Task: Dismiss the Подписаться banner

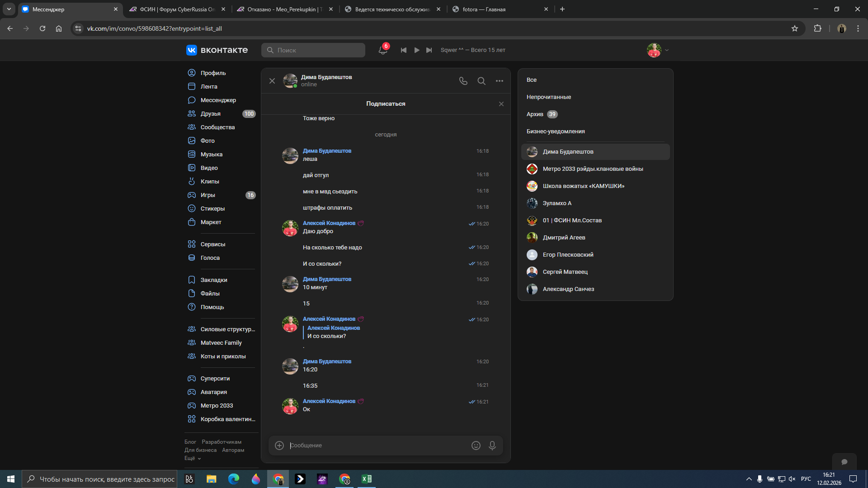Action: click(x=501, y=104)
